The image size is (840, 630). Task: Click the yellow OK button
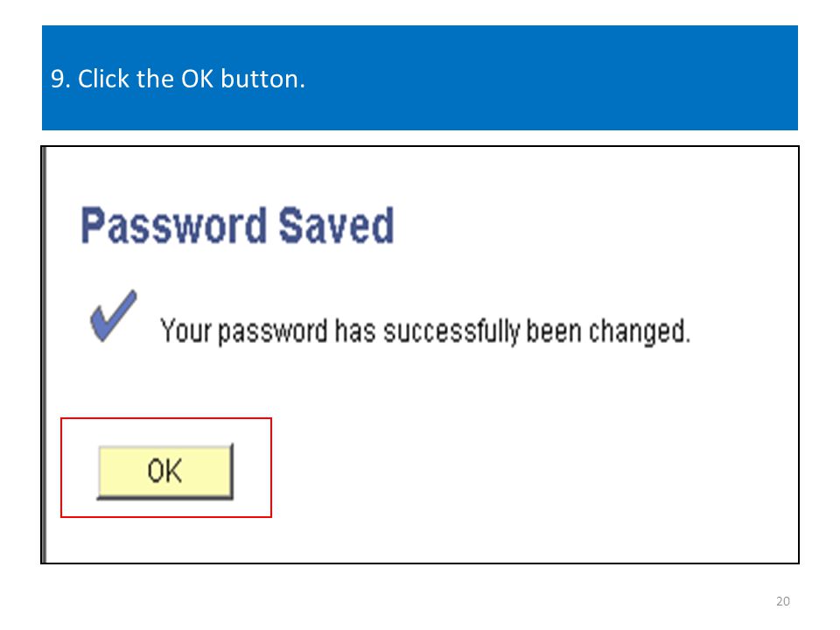point(165,472)
